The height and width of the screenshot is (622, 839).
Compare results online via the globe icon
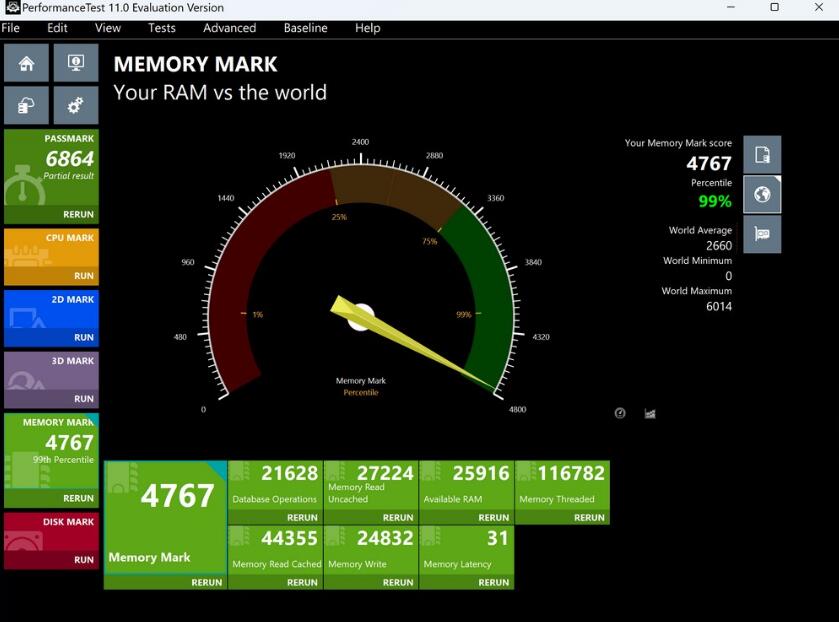point(761,194)
